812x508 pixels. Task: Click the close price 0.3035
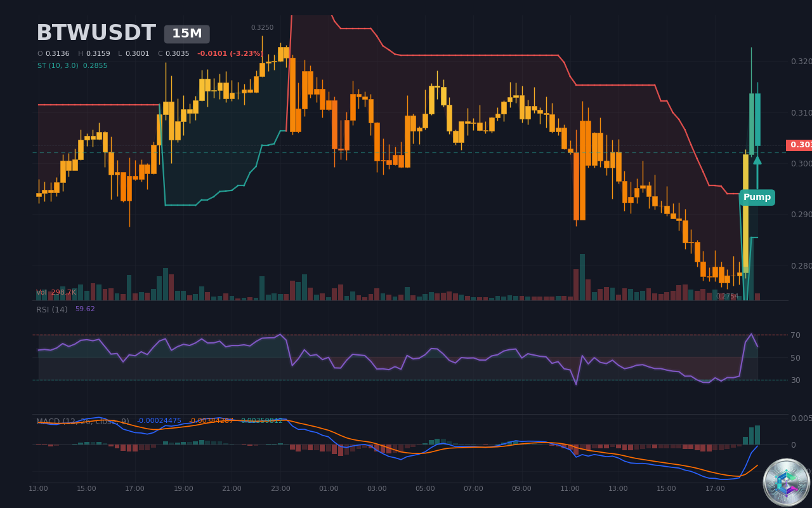(x=177, y=54)
